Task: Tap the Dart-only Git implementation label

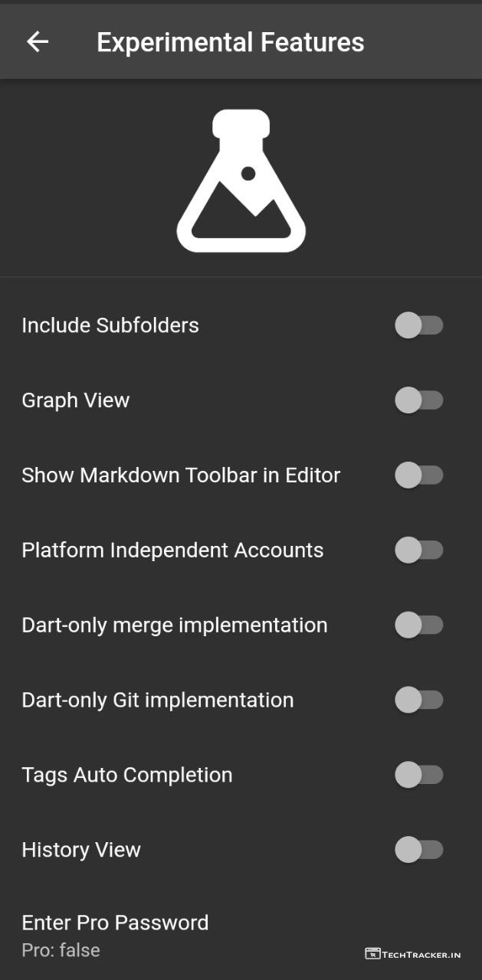Action: (158, 701)
